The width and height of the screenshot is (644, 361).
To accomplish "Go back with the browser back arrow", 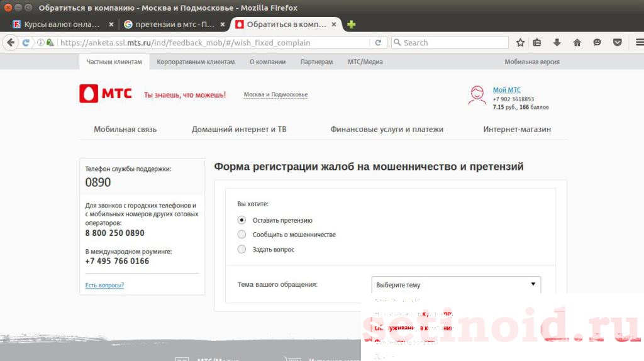I will [11, 42].
